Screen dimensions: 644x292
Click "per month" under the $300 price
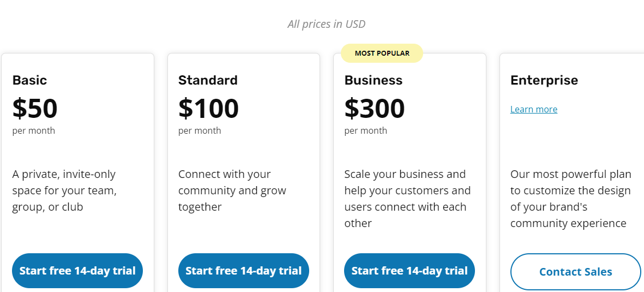click(365, 131)
